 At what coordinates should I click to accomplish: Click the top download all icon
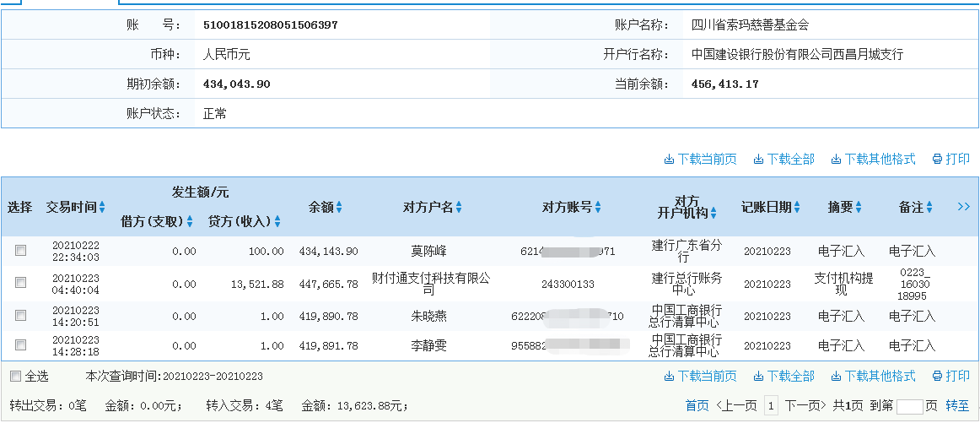(757, 160)
